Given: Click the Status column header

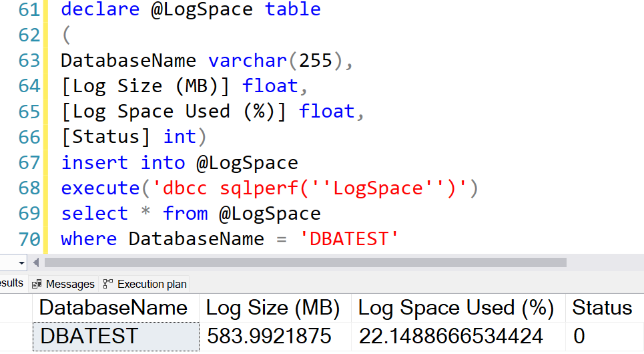Looking at the screenshot, I should point(605,308).
